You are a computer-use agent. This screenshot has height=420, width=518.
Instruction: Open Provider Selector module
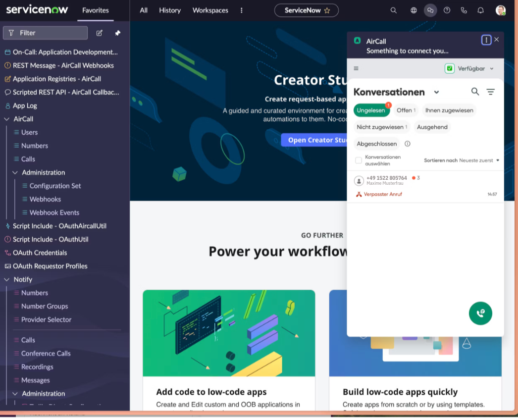click(x=46, y=319)
